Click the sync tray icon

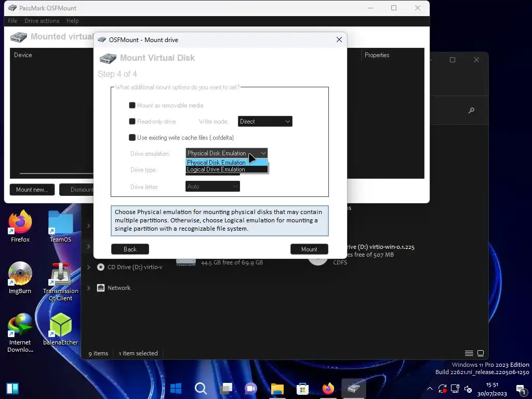[443, 389]
